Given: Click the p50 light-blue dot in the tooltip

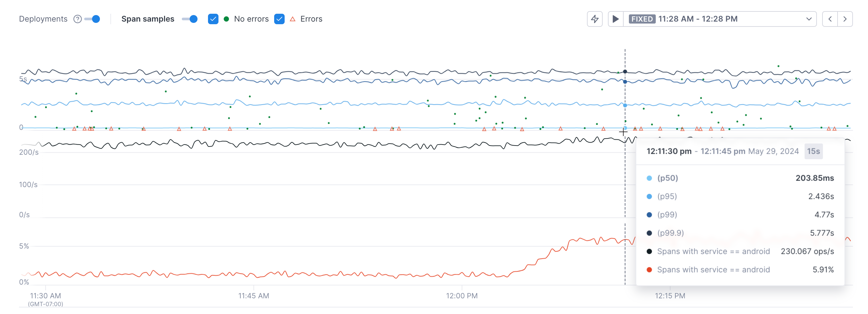Looking at the screenshot, I should (x=649, y=178).
